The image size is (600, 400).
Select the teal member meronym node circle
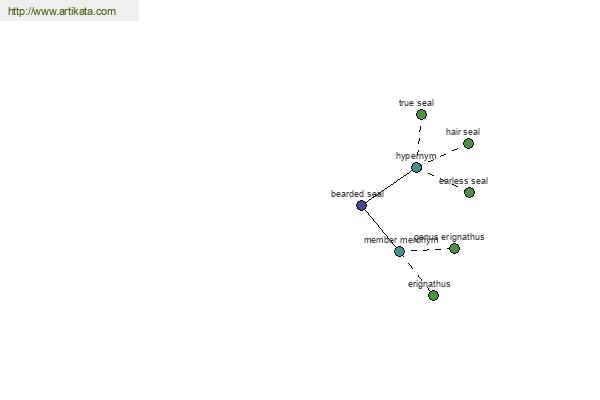point(399,251)
